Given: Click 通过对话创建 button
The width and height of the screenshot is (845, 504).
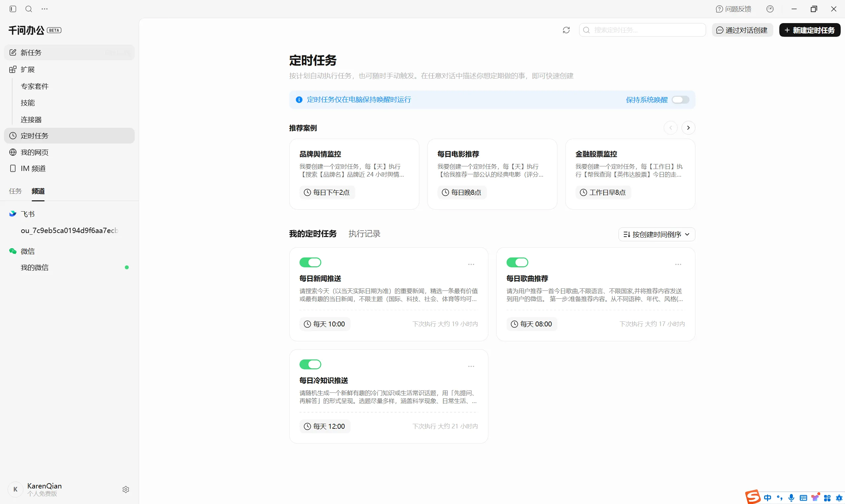Looking at the screenshot, I should (742, 30).
